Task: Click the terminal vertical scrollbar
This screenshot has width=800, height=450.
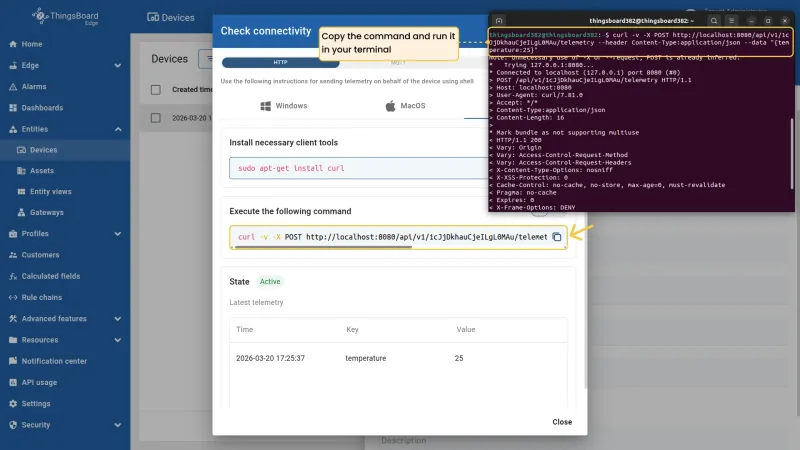Action: (x=792, y=153)
